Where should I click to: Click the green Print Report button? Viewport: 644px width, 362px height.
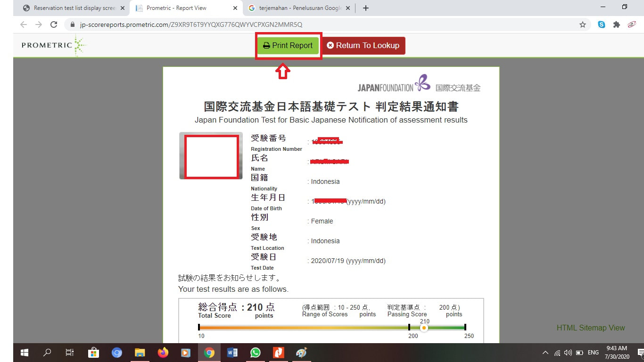288,46
